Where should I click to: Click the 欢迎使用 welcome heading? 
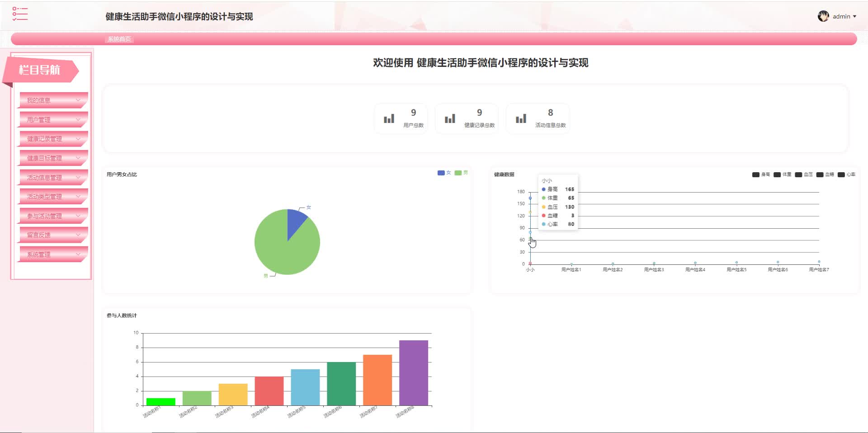click(481, 63)
